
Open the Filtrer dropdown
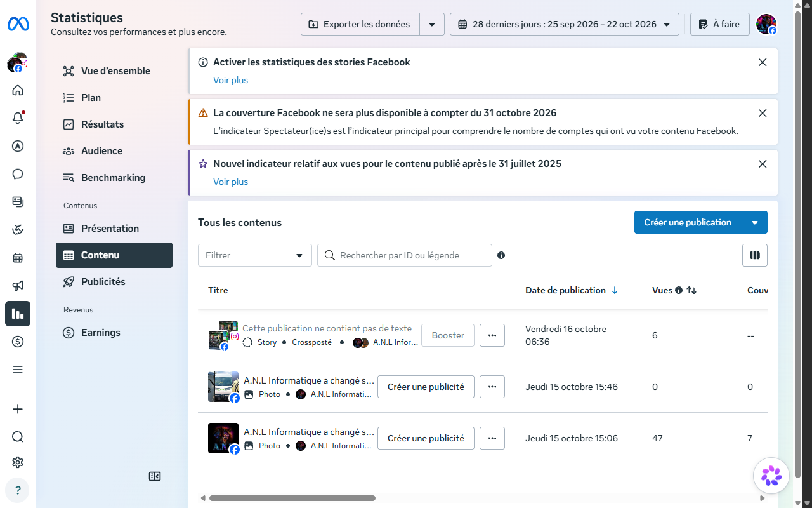click(255, 255)
